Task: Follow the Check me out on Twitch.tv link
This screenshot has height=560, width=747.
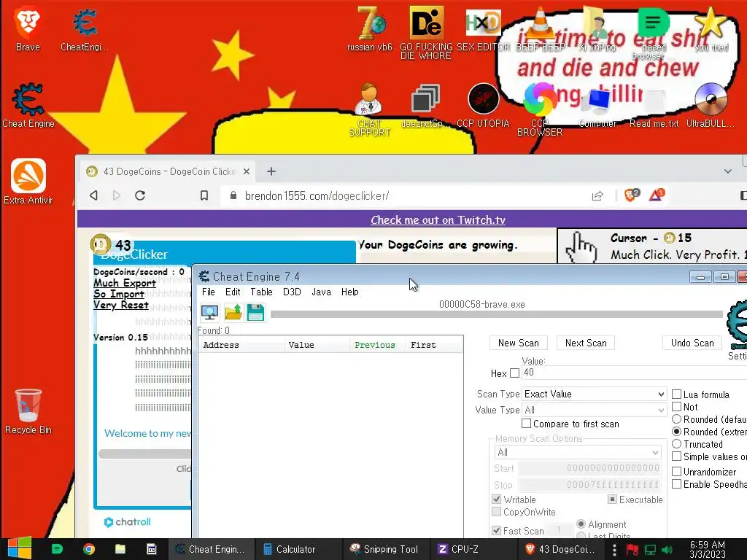Action: [438, 219]
